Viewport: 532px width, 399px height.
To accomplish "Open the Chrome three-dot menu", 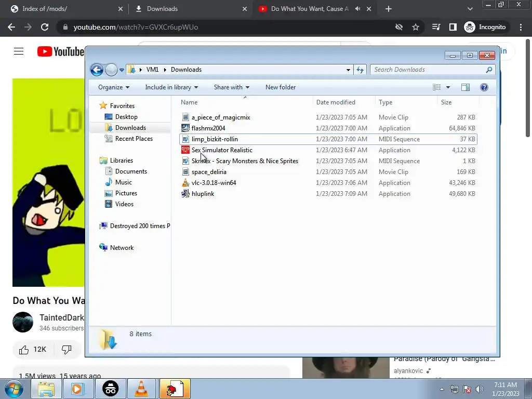I will pyautogui.click(x=521, y=27).
